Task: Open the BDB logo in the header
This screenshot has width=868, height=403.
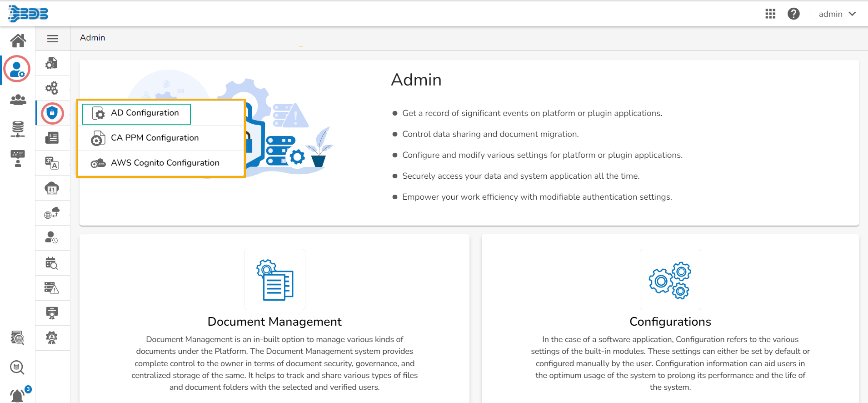Action: point(28,14)
